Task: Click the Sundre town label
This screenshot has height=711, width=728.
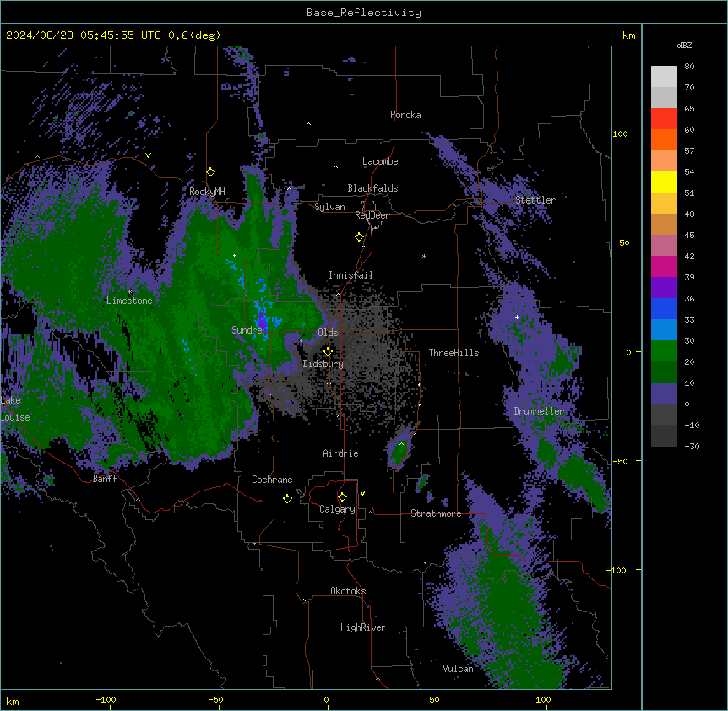Action: [247, 330]
